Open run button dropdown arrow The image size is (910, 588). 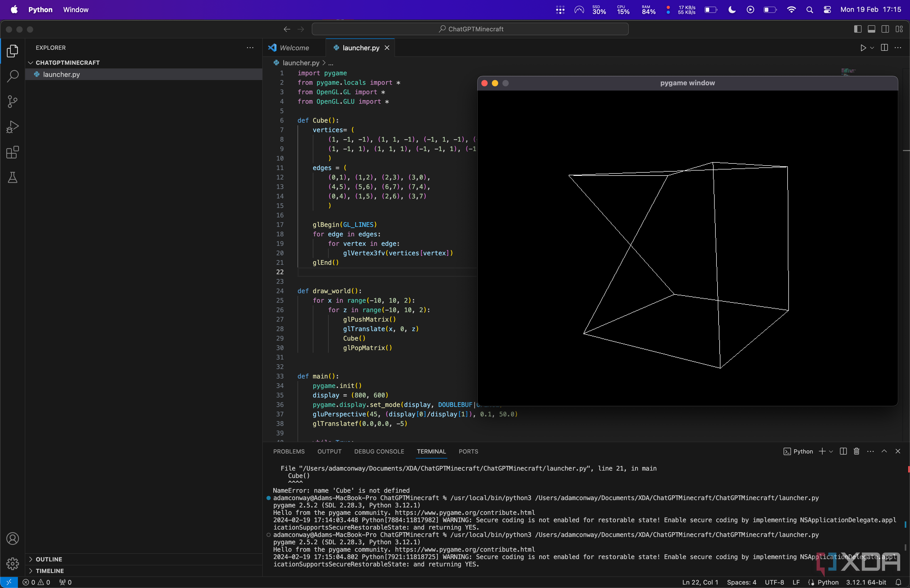872,48
